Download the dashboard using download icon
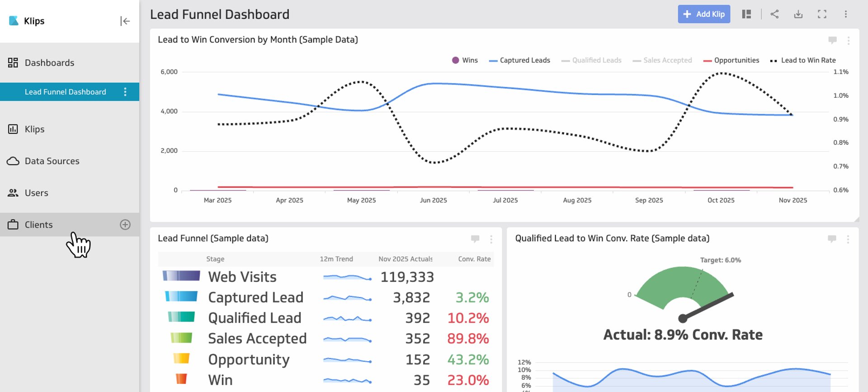The image size is (868, 392). (x=798, y=14)
